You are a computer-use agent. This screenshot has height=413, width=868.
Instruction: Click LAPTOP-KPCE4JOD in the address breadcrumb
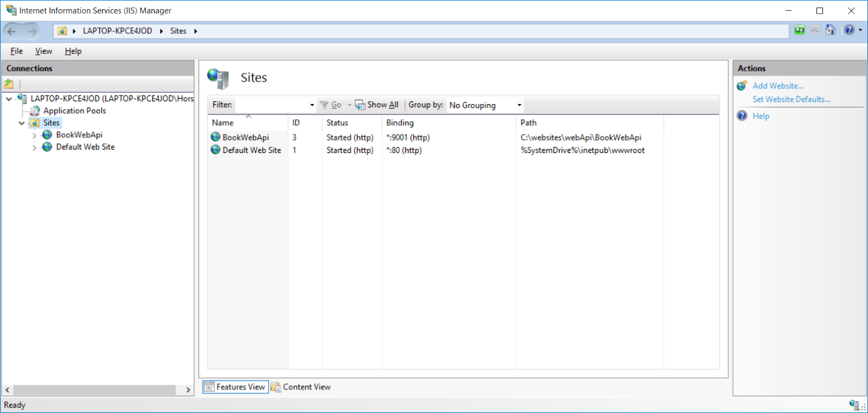click(118, 31)
